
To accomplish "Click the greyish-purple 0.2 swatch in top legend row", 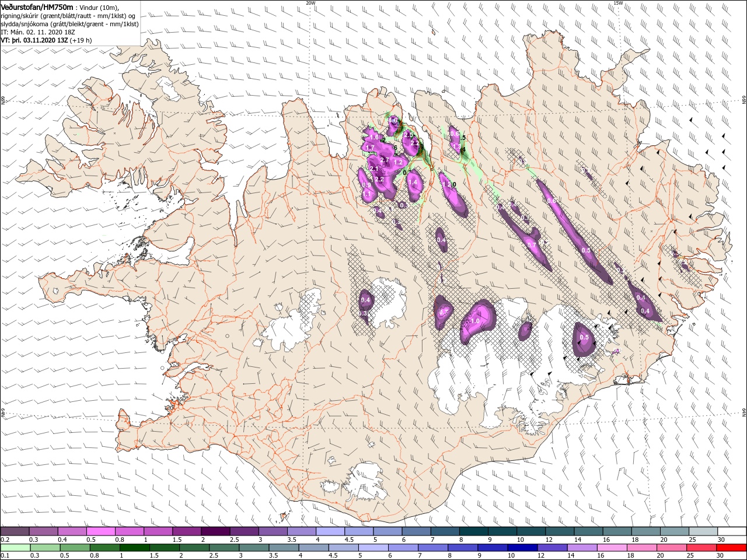I will pyautogui.click(x=15, y=531).
